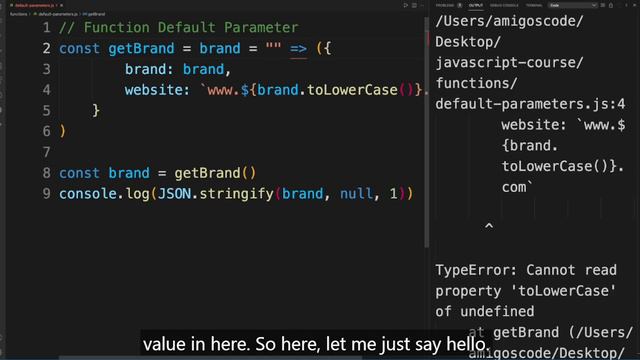Click 'brand: brand,' on line 3
This screenshot has height=360, width=640.
coord(178,69)
